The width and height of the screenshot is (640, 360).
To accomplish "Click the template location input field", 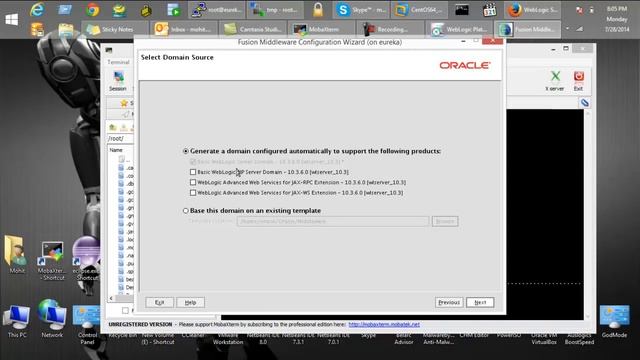I will tap(333, 221).
